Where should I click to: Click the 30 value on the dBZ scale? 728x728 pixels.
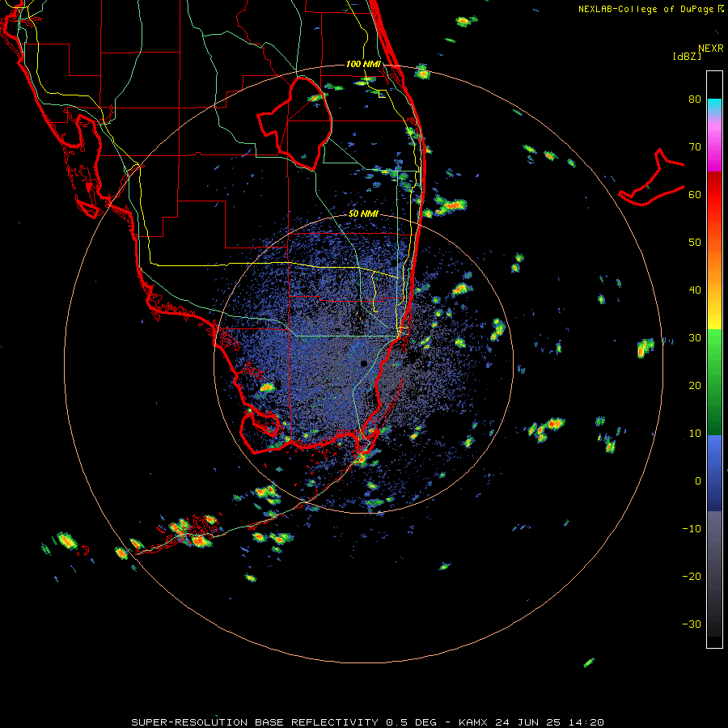pos(695,338)
